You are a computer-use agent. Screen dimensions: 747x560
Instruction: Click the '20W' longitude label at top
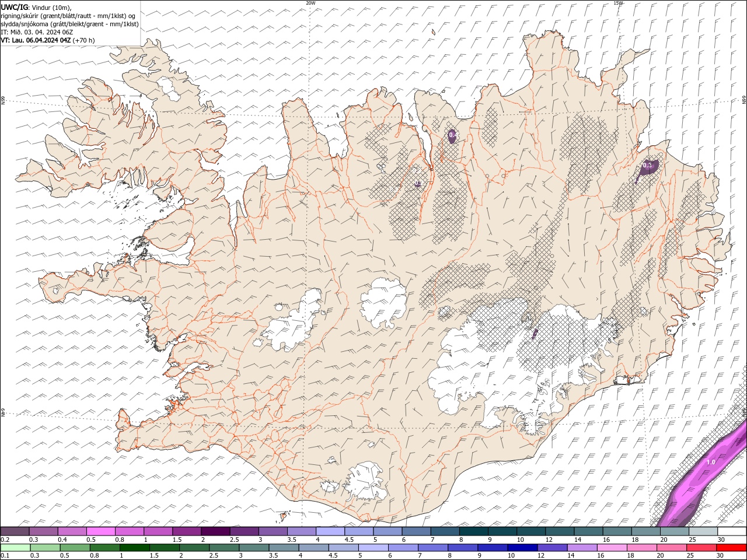(x=310, y=3)
